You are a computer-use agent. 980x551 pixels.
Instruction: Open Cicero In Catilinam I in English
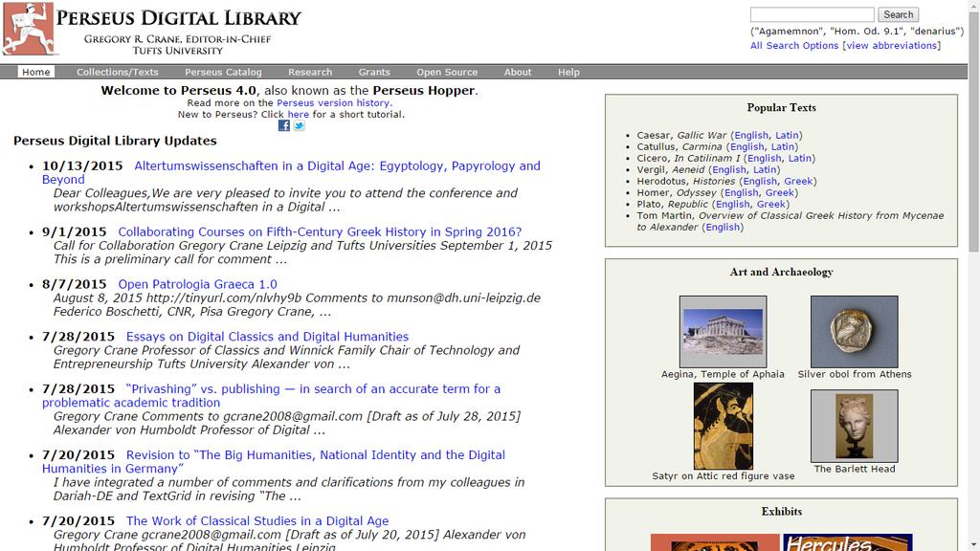(x=764, y=158)
